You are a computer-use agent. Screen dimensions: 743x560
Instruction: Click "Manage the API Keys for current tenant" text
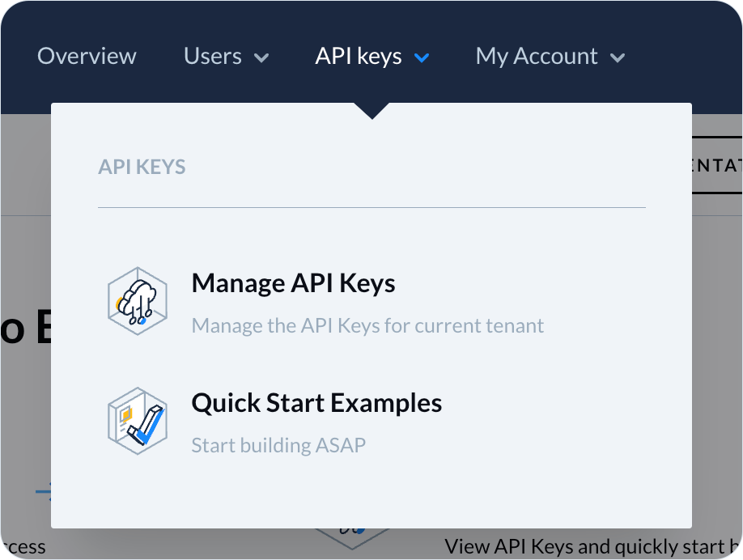367,326
